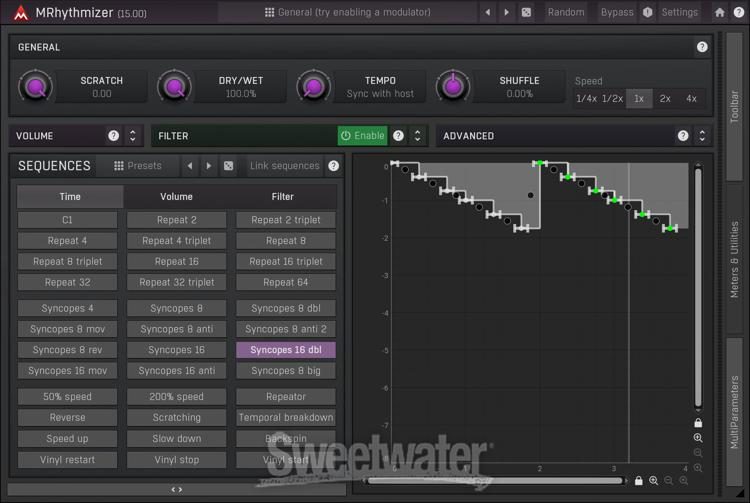Click the info icon next to Bypass
The width and height of the screenshot is (750, 503).
pyautogui.click(x=648, y=12)
